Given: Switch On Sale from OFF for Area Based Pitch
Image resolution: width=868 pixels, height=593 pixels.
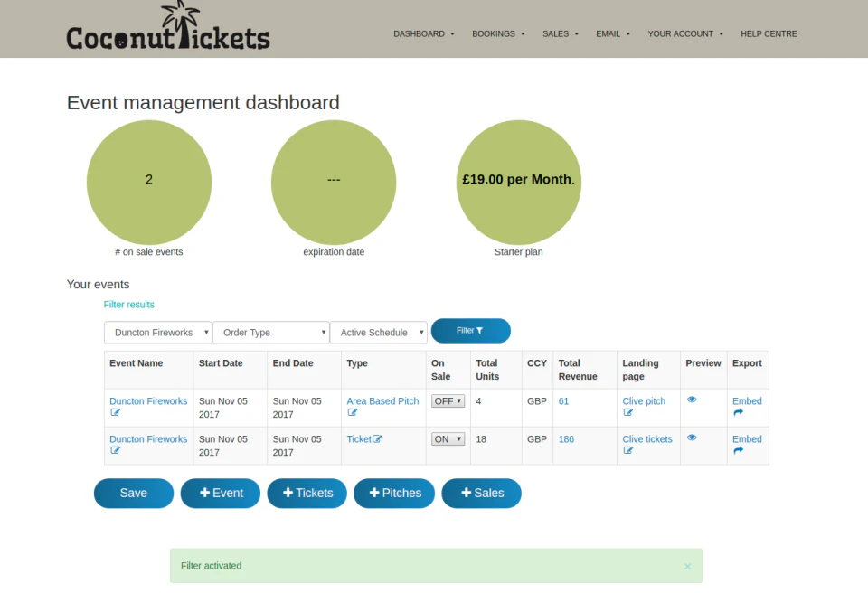Looking at the screenshot, I should point(448,400).
